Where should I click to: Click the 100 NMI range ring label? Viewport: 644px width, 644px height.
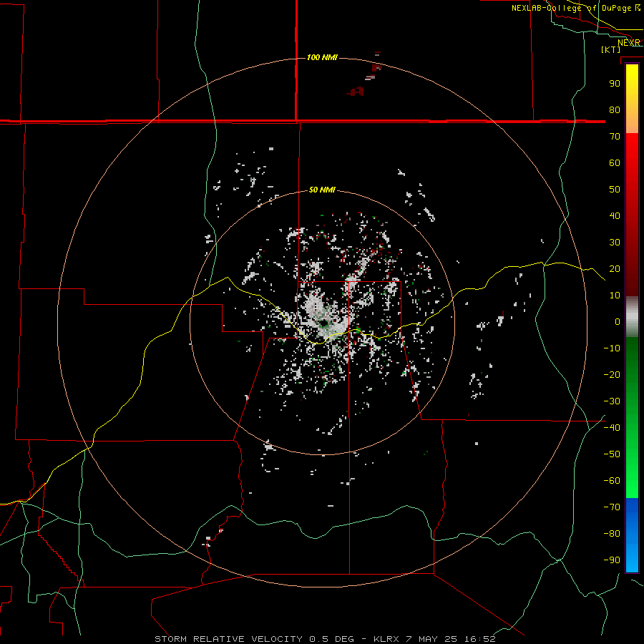[323, 57]
